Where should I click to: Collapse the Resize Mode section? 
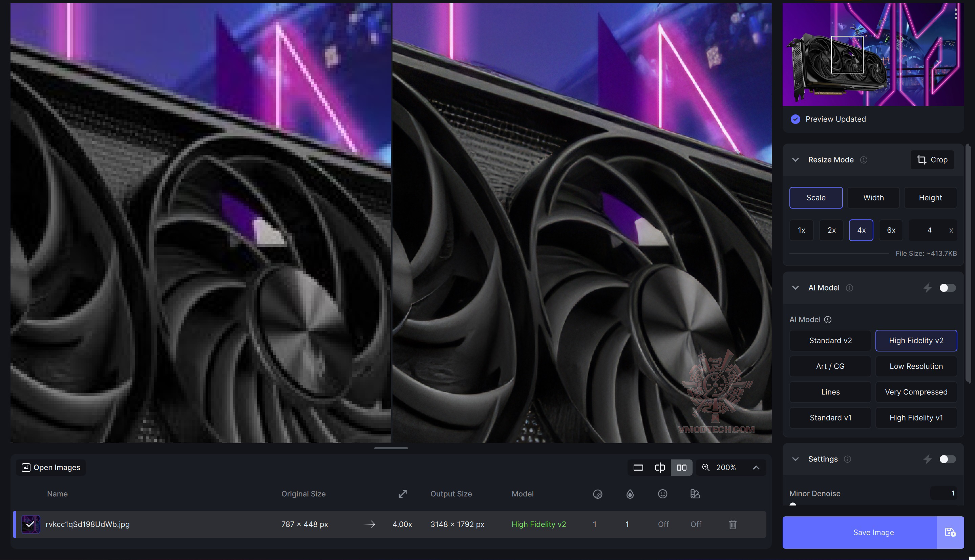pos(796,159)
